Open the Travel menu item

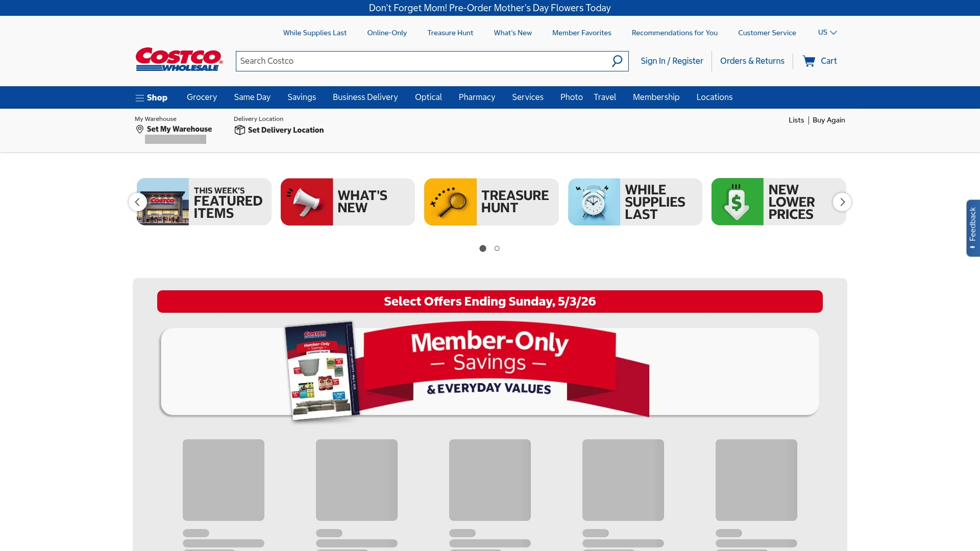[605, 97]
